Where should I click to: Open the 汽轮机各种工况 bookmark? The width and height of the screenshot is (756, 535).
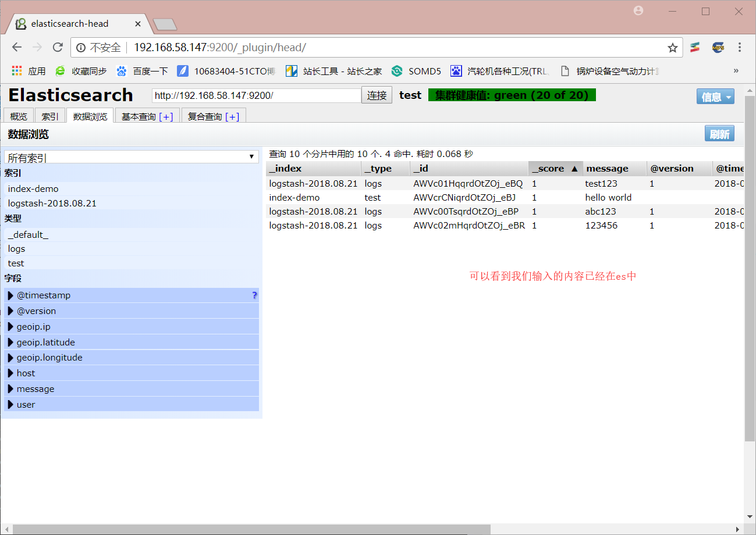[500, 71]
